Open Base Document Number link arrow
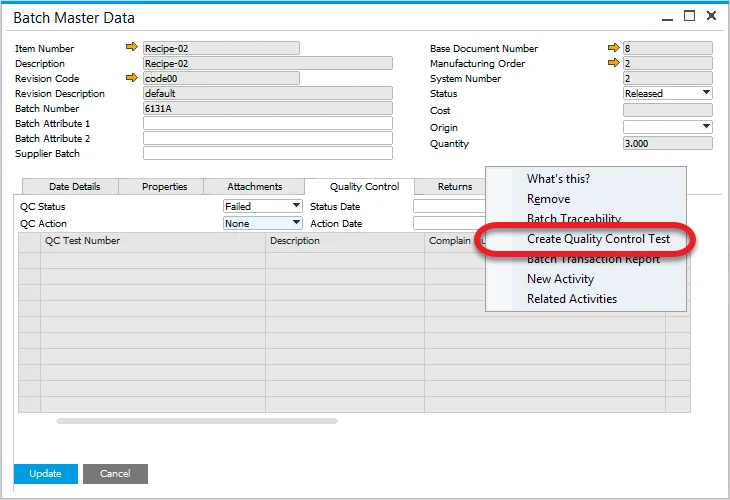Viewport: 730px width, 500px height. pos(614,47)
